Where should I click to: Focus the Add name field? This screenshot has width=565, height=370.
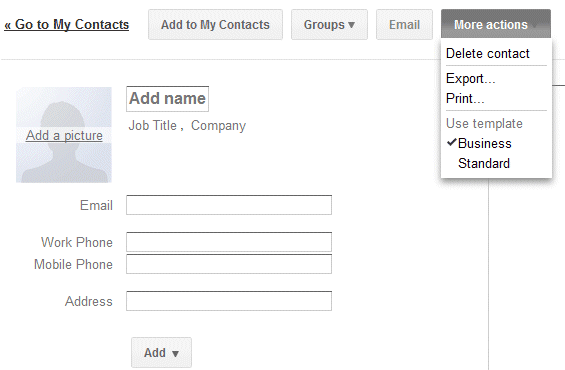point(168,99)
